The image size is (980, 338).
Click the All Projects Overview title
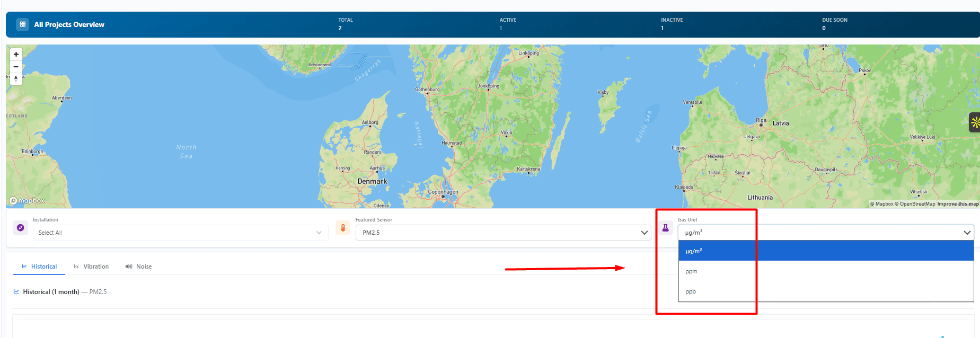point(69,24)
